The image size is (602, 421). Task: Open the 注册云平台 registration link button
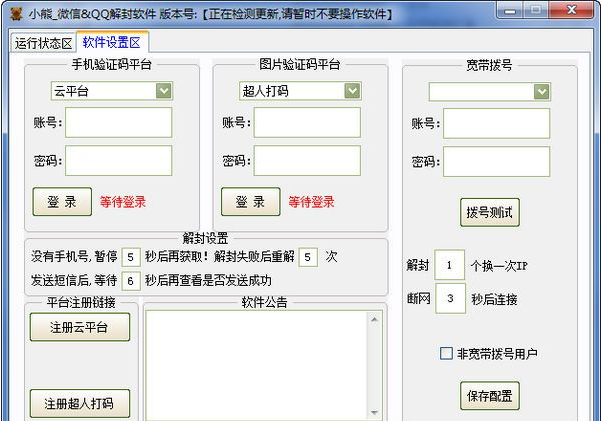(x=80, y=327)
